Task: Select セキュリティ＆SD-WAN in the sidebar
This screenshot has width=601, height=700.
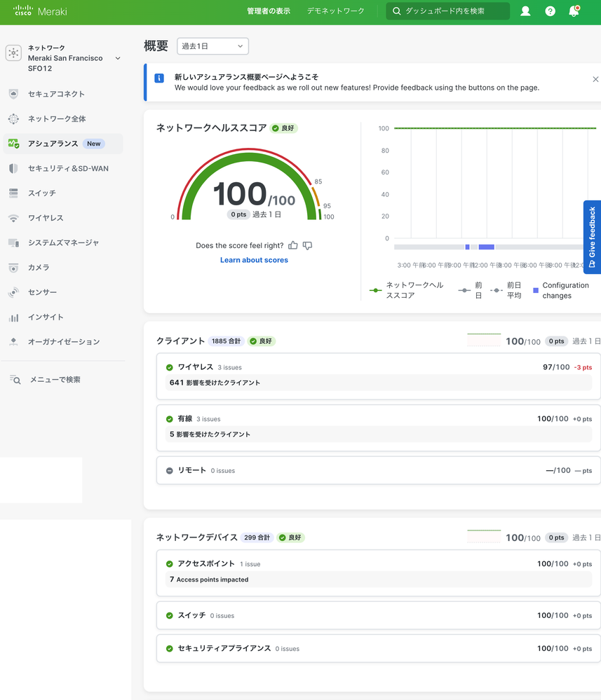Action: pos(68,168)
